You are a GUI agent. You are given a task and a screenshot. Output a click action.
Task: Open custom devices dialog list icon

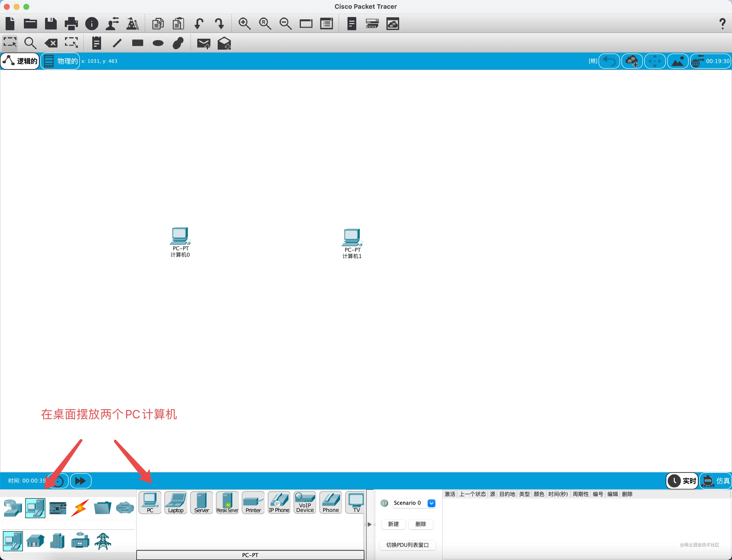[326, 24]
